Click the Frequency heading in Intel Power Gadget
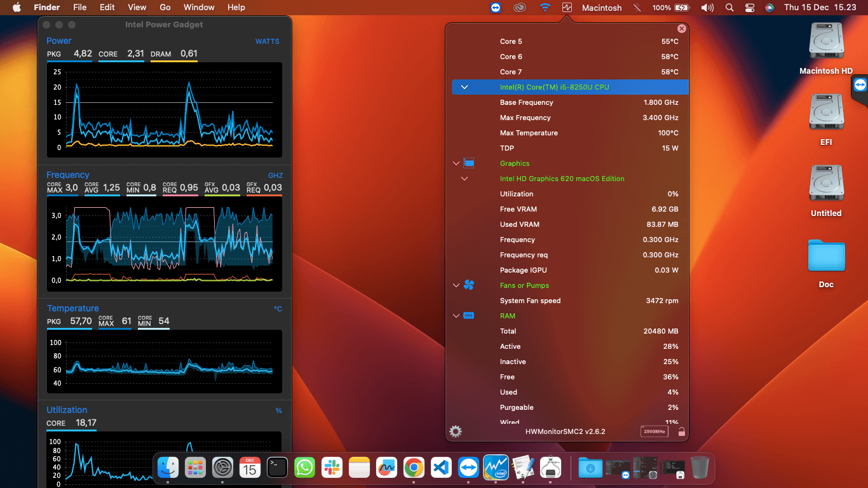This screenshot has height=488, width=868. pyautogui.click(x=68, y=175)
